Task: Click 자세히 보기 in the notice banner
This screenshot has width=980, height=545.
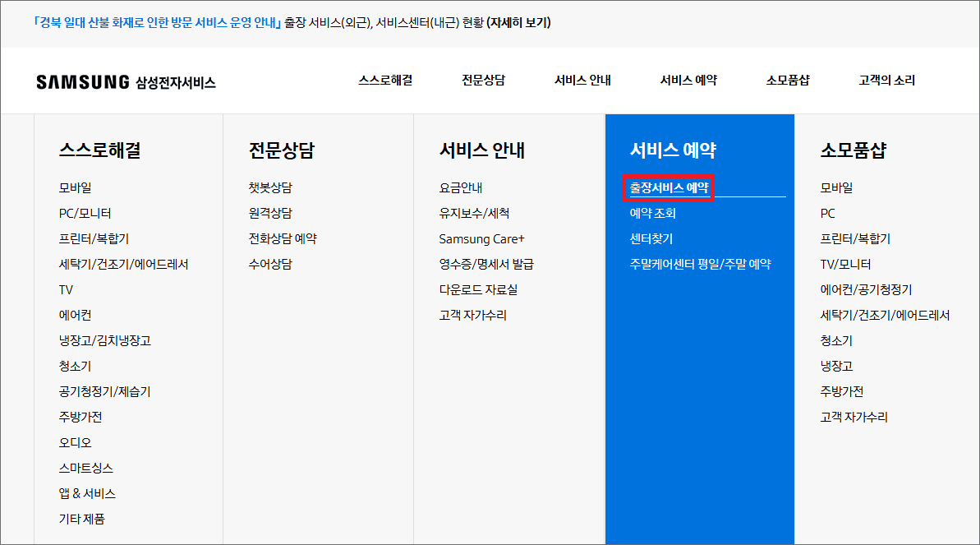Action: tap(518, 22)
